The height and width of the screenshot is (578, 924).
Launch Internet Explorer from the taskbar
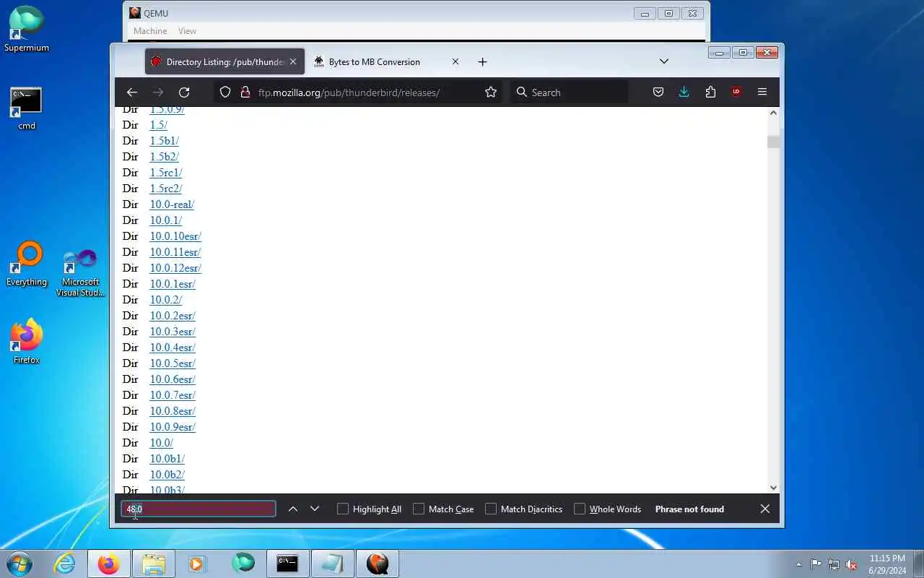tap(65, 564)
